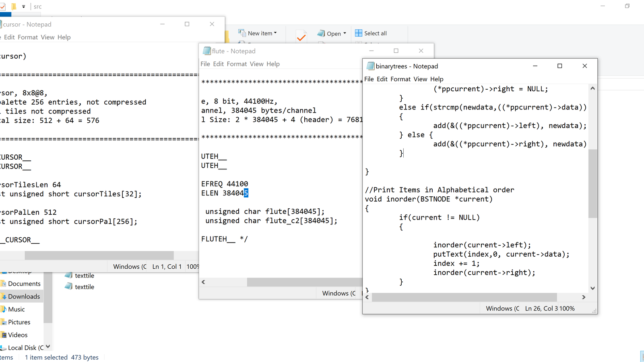Open File menu in binarytrees Notepad
The width and height of the screenshot is (644, 362).
369,79
